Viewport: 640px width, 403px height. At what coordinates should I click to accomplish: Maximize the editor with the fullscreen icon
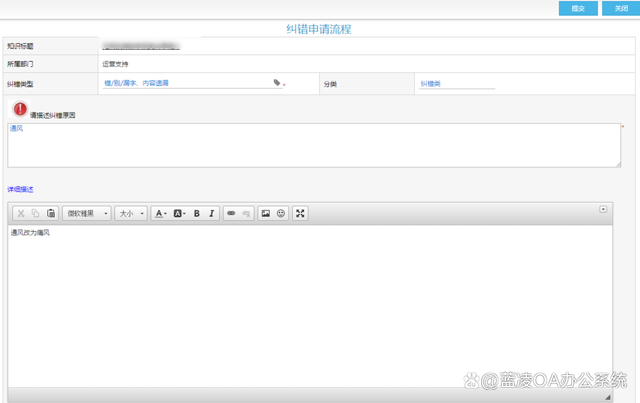[x=300, y=213]
